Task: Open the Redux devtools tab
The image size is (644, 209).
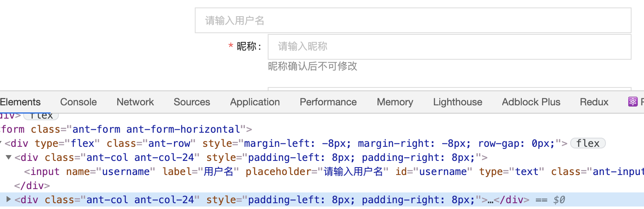Action: click(x=594, y=102)
